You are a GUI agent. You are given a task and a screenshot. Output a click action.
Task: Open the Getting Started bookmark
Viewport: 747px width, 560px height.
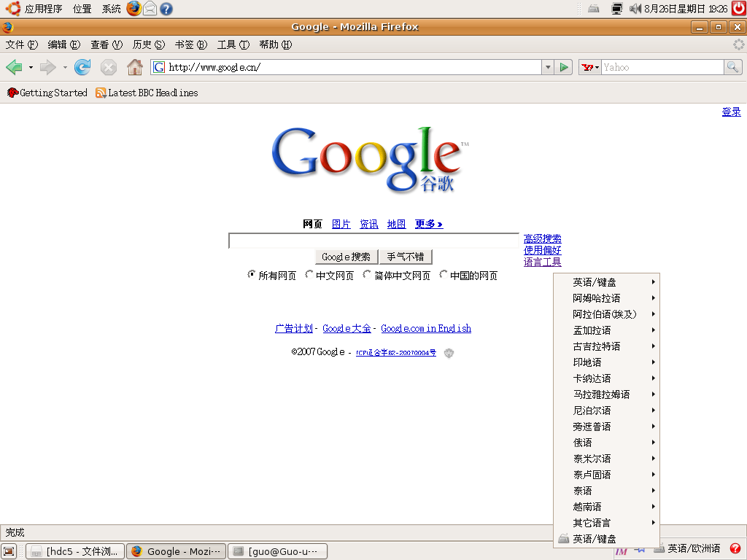pyautogui.click(x=47, y=93)
